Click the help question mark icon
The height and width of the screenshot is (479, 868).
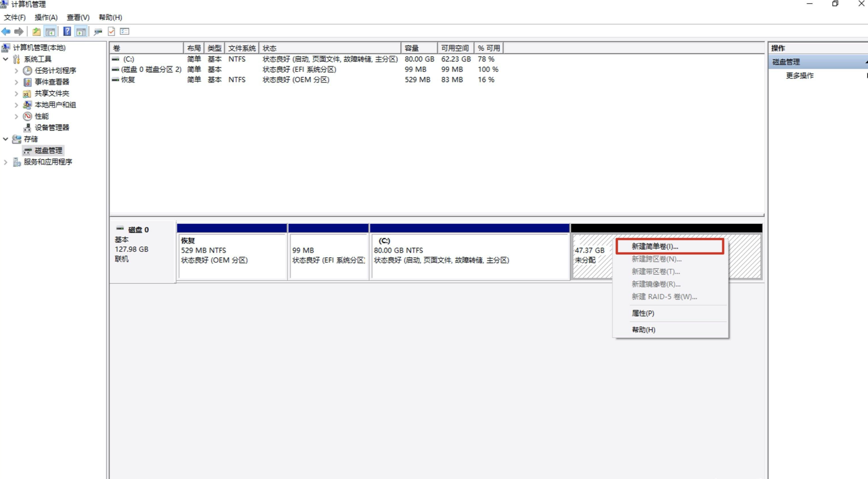coord(68,32)
